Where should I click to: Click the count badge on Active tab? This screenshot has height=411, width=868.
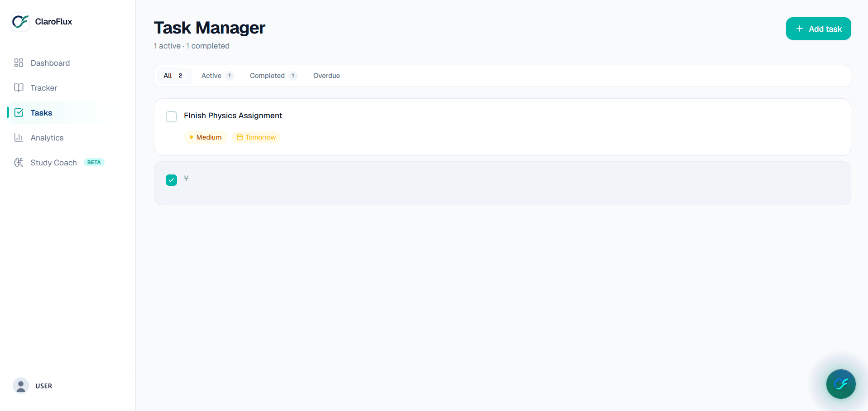[x=230, y=76]
